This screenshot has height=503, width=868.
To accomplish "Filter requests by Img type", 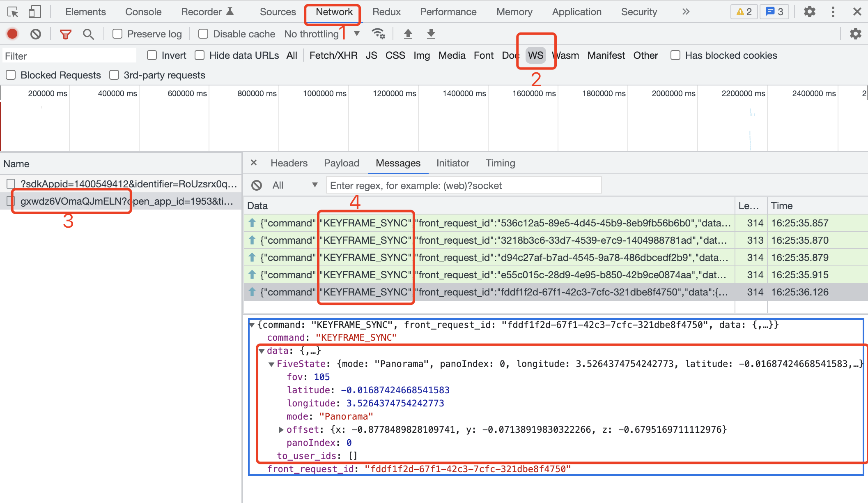I will 422,55.
